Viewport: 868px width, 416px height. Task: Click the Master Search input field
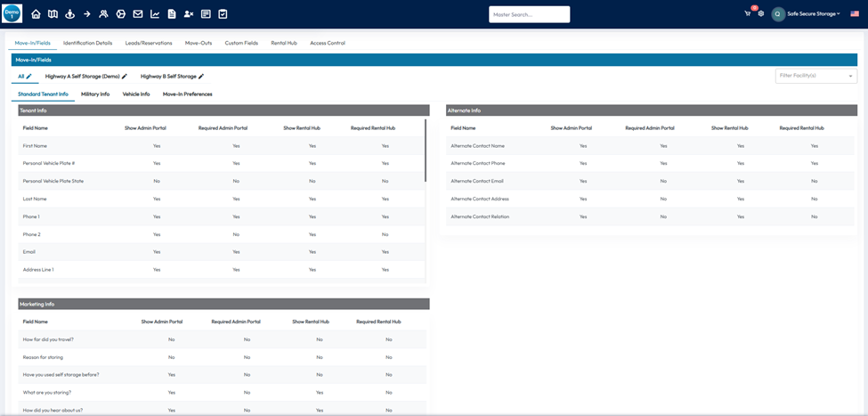pyautogui.click(x=529, y=14)
